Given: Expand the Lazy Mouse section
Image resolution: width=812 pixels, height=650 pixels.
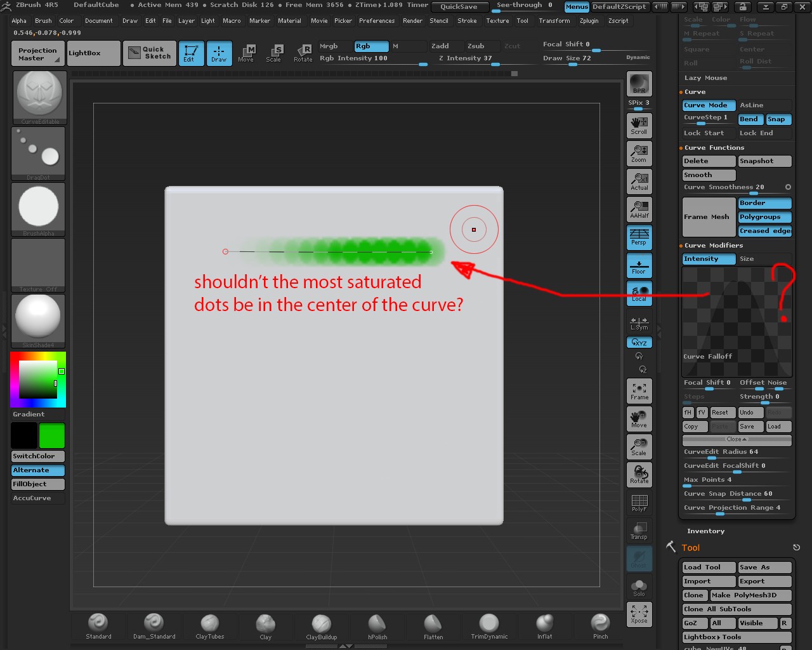Looking at the screenshot, I should point(705,78).
